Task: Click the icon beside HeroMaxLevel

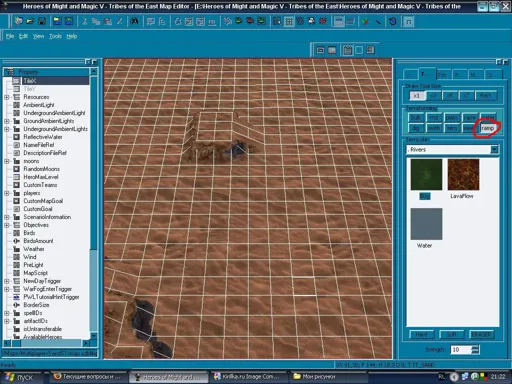Action: coord(16,177)
